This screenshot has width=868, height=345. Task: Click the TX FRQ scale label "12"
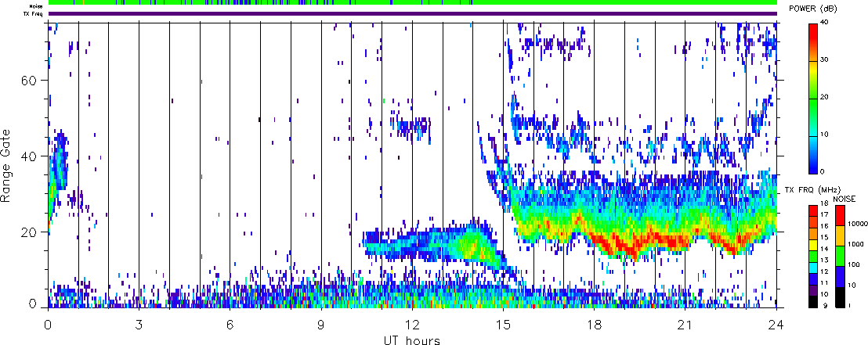pos(824,272)
